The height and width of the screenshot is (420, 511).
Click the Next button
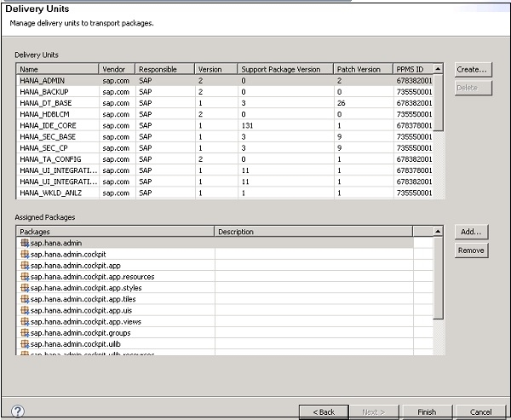point(374,411)
